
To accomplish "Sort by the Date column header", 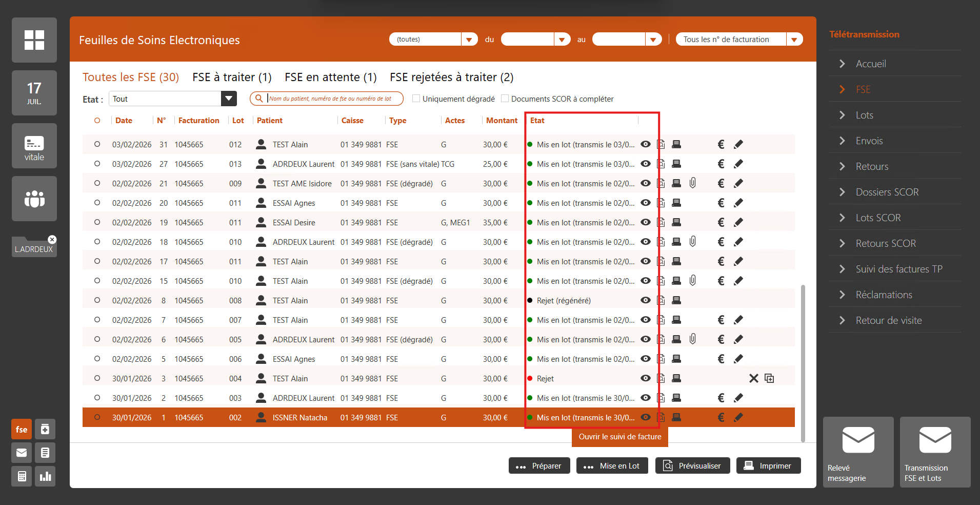I will [x=124, y=121].
